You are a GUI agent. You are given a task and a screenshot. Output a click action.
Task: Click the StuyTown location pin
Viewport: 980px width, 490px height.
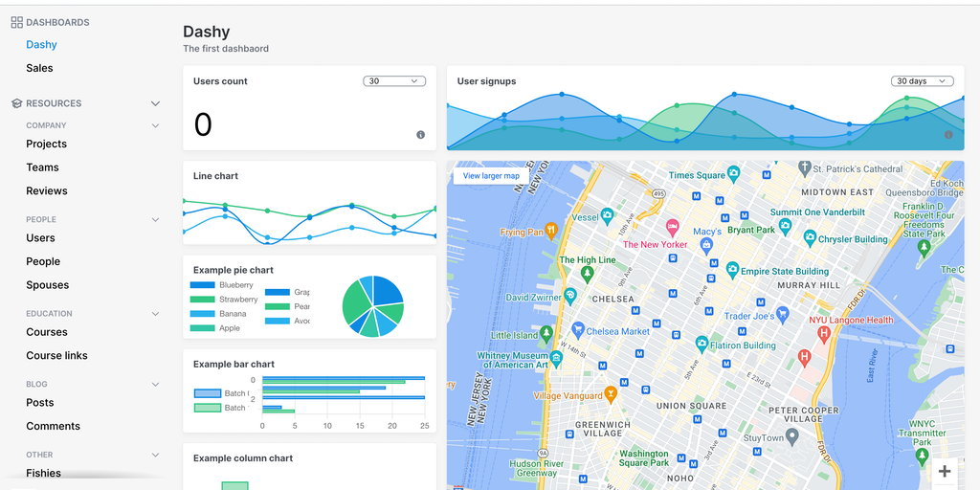[x=791, y=435]
